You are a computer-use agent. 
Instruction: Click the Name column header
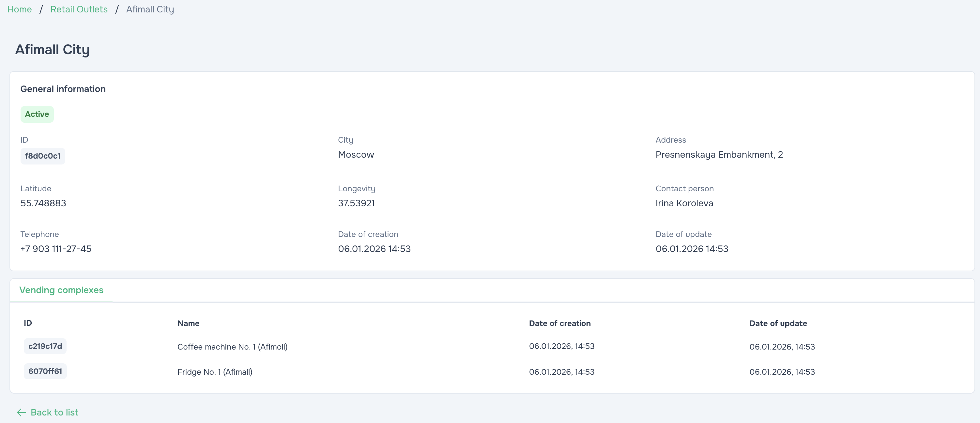click(188, 323)
